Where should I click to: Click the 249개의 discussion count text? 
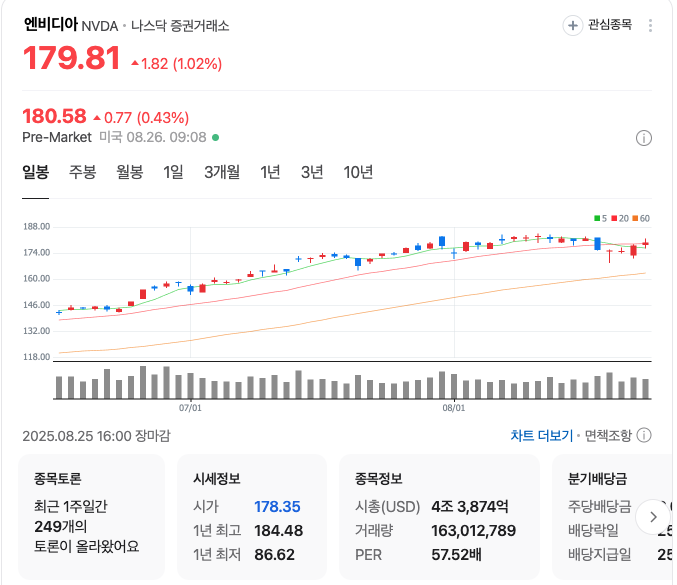(x=60, y=526)
